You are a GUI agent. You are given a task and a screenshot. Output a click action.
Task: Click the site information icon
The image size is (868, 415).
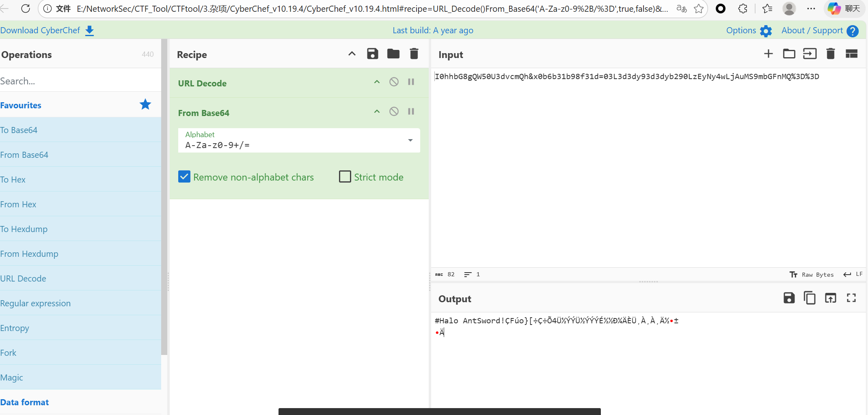48,9
